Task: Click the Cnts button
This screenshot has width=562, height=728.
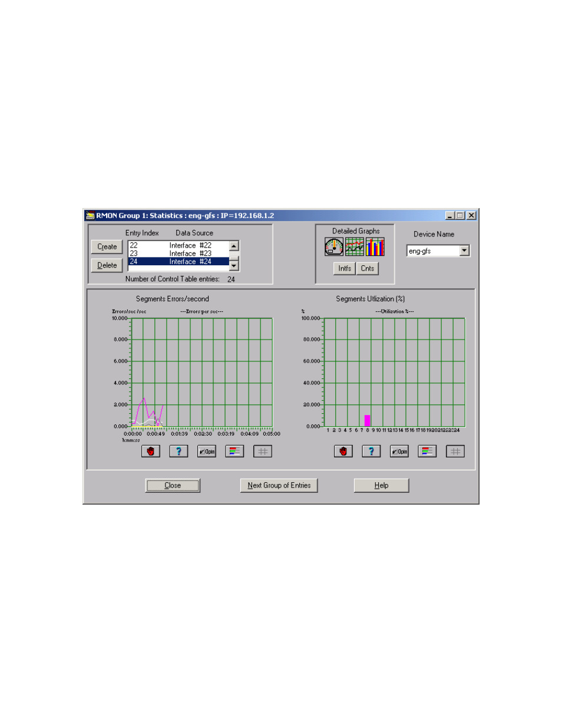Action: point(368,268)
